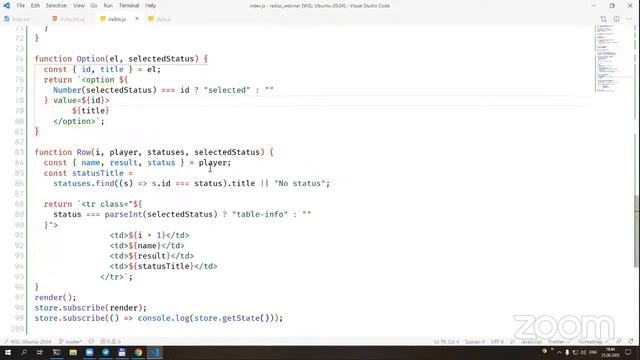
Task: Click the ENG input language indicator
Action: coord(593,353)
